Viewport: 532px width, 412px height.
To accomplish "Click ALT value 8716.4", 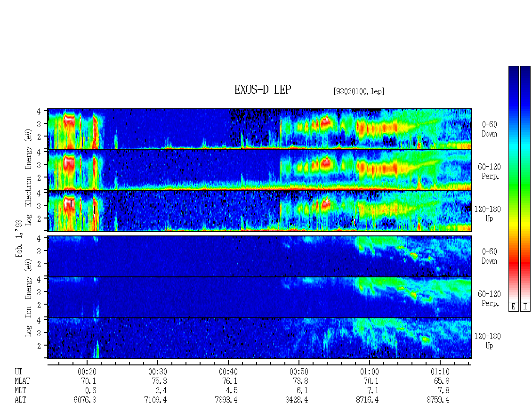I will coord(367,400).
